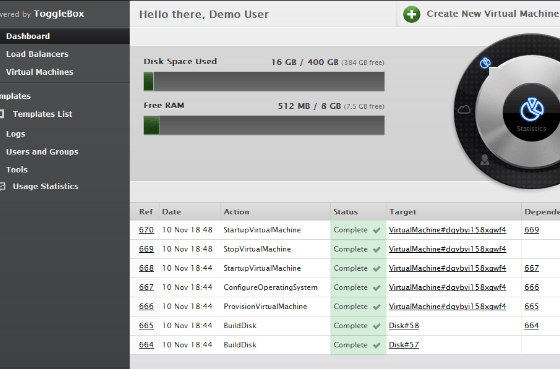Click the cloud icon on the dial ring
560x369 pixels.
(464, 109)
